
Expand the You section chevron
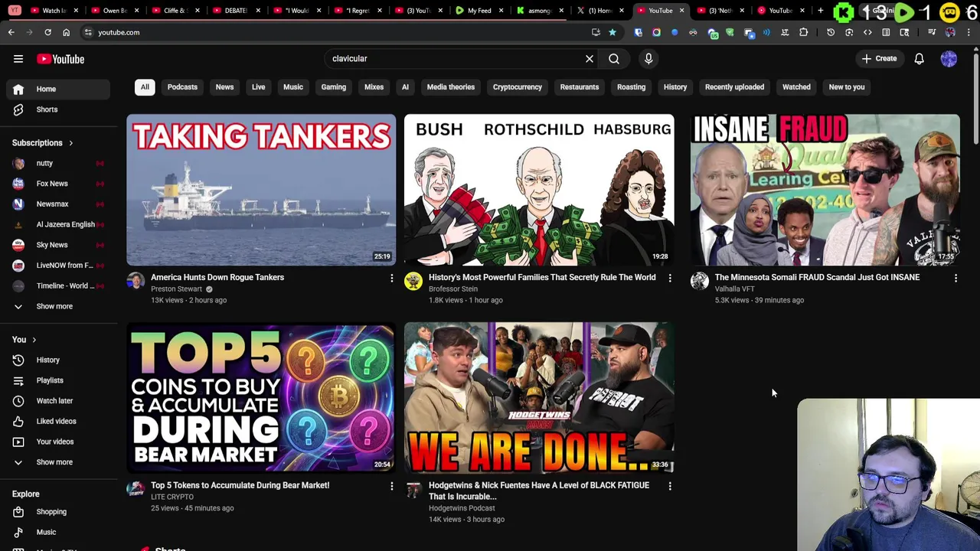(34, 340)
